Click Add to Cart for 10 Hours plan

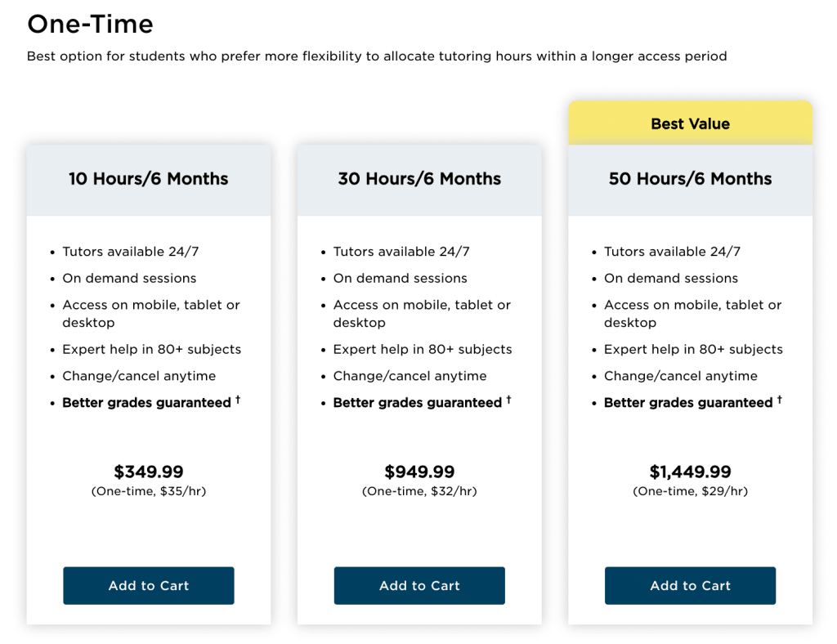click(148, 585)
